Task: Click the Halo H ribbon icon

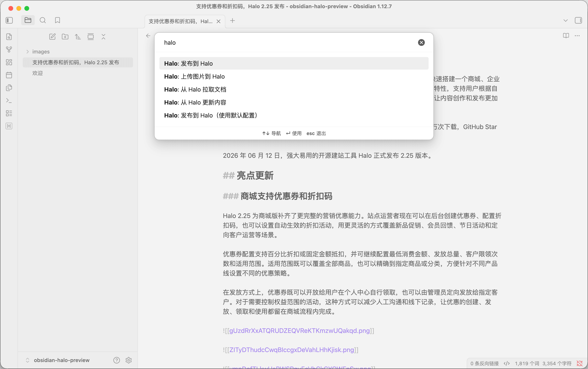Action: click(x=9, y=126)
